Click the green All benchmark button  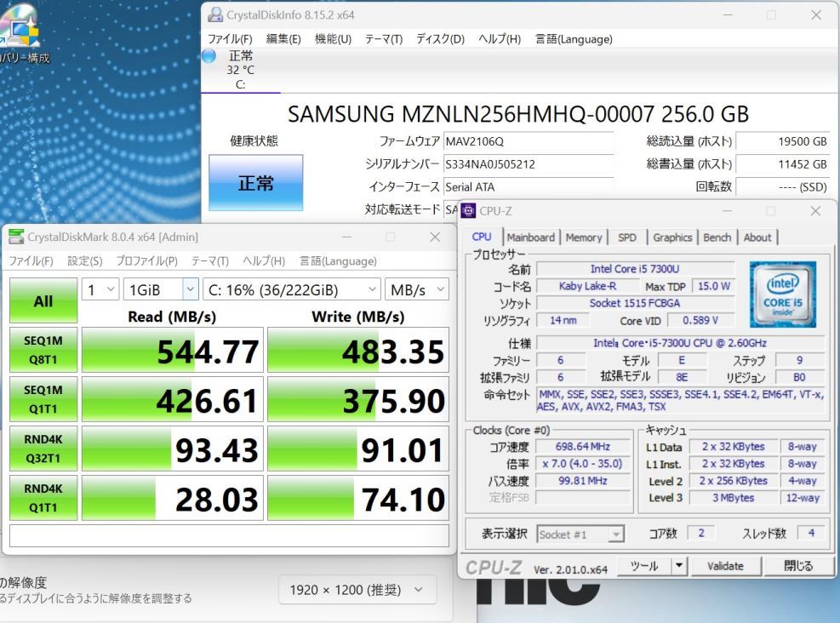pos(43,300)
